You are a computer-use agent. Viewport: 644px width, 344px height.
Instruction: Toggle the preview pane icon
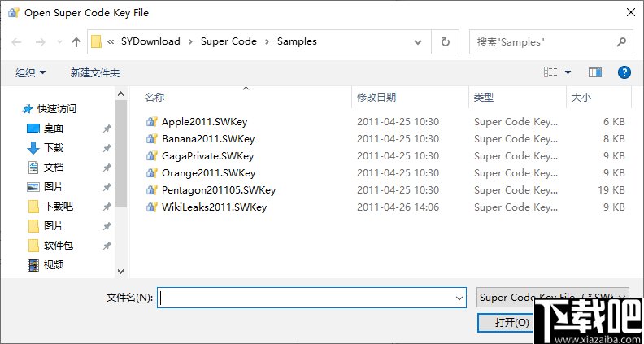click(x=594, y=72)
